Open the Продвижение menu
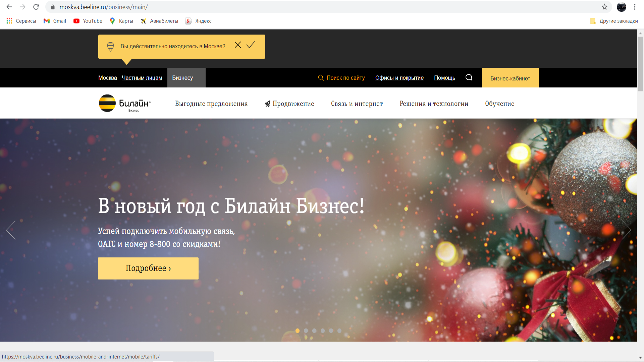 click(x=289, y=104)
